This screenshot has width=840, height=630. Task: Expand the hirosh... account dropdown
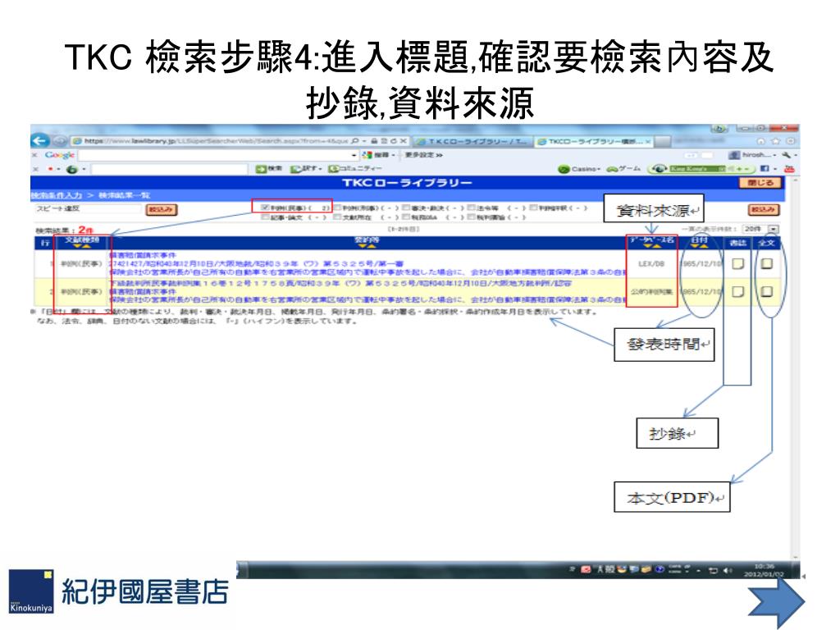coord(774,155)
